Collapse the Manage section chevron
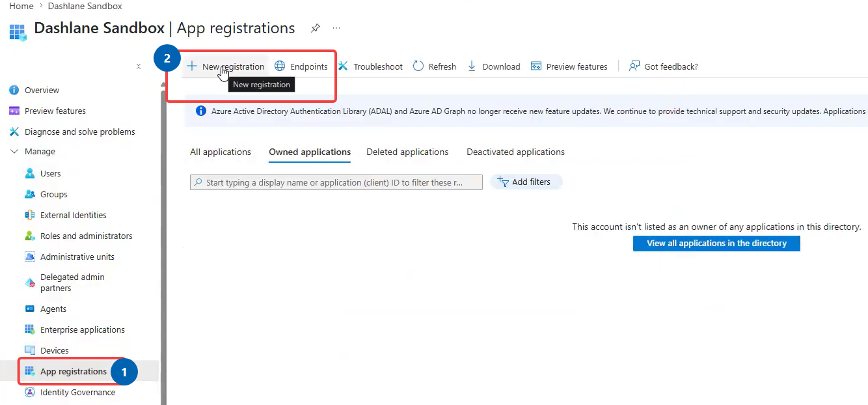The height and width of the screenshot is (405, 868). (x=14, y=151)
